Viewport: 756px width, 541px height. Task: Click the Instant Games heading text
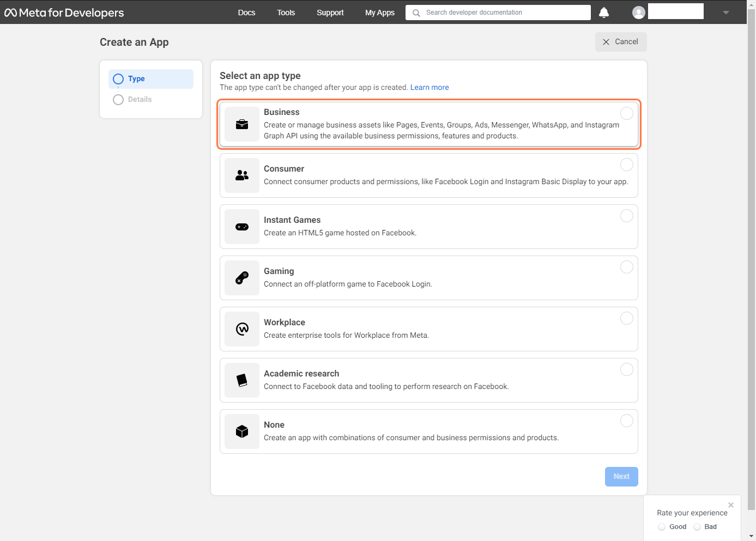[292, 220]
